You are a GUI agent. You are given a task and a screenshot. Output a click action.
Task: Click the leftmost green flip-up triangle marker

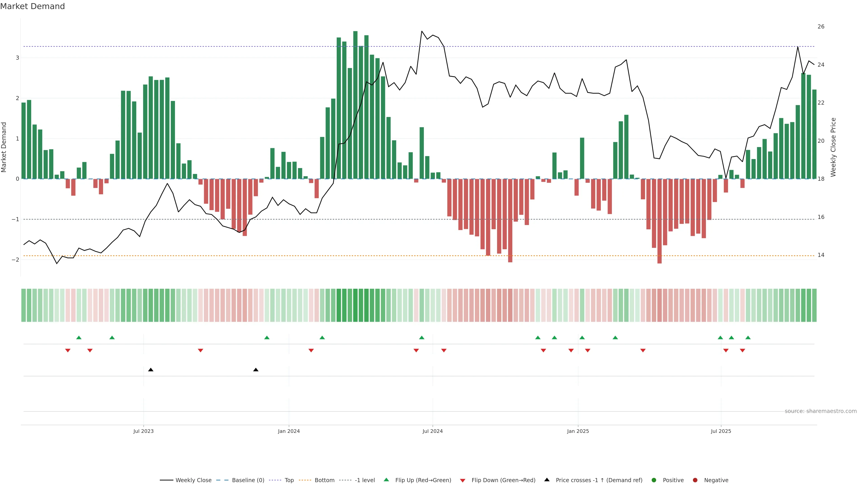(79, 338)
